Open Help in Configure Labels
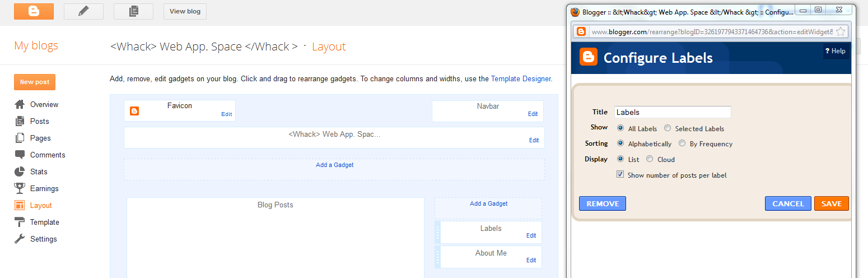Image resolution: width=868 pixels, height=278 pixels. (x=835, y=51)
